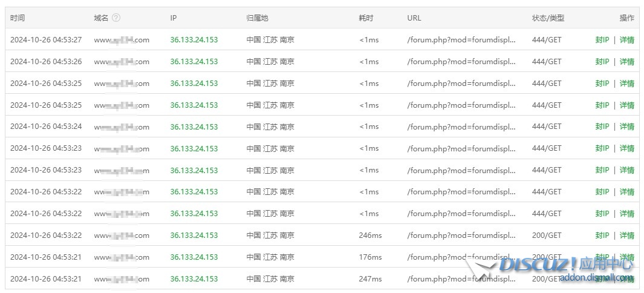Click the 247ms duration value
Viewport: 644px width, 293px height.
coord(370,278)
